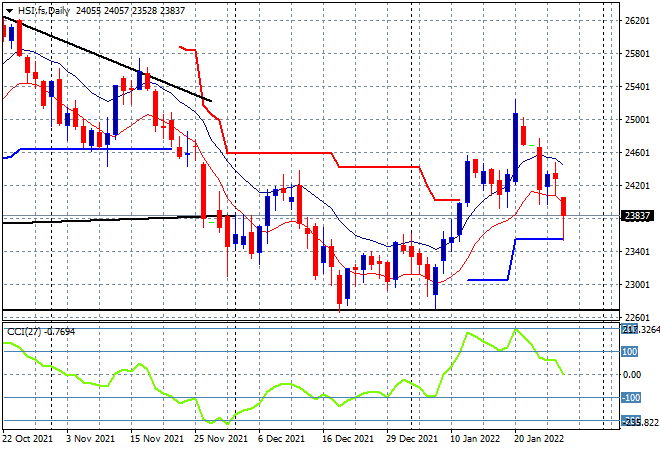660x450 pixels.
Task: Click the 22 Oct 2021 date label
Action: [28, 439]
